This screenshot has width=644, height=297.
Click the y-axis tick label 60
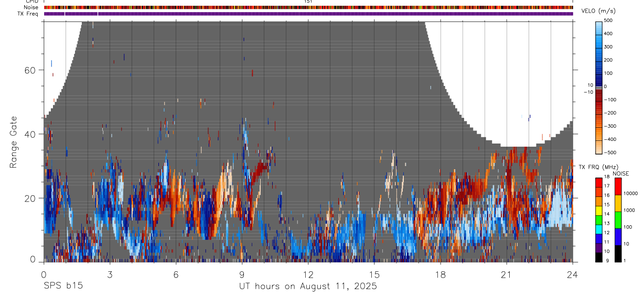click(x=30, y=70)
